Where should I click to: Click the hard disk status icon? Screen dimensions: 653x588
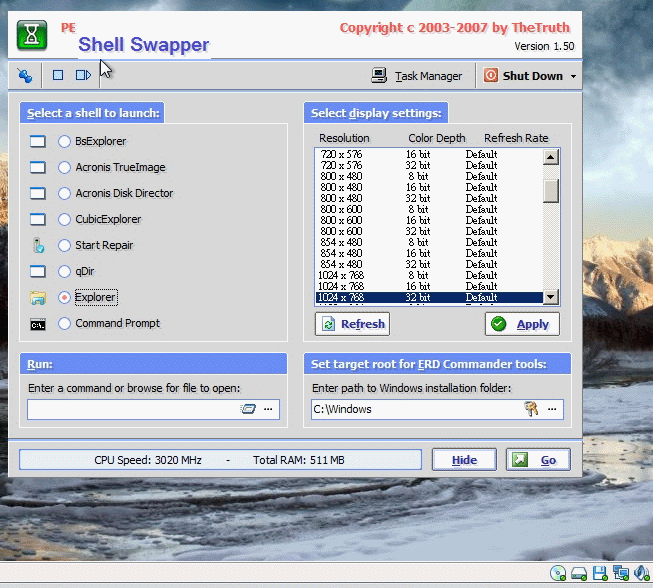coord(579,574)
